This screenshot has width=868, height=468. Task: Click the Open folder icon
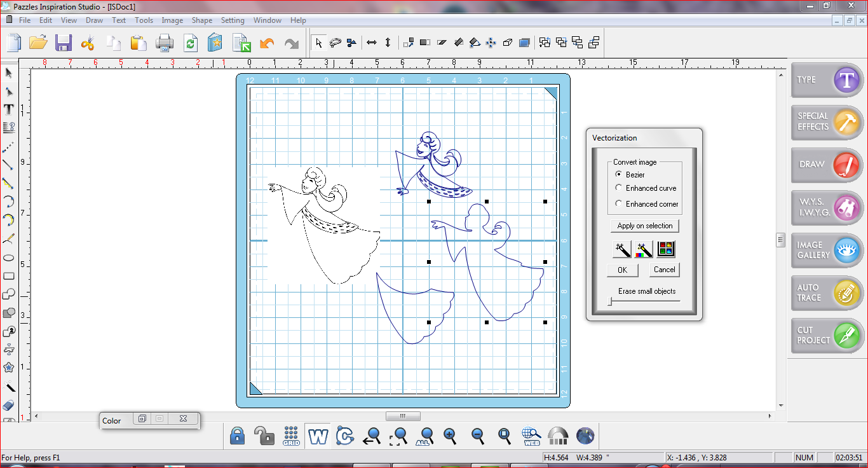click(x=38, y=43)
